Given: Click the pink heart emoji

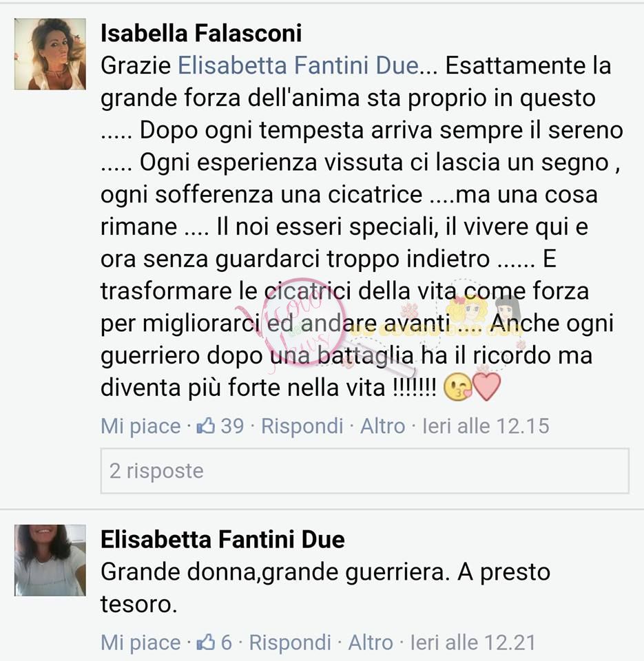Looking at the screenshot, I should click(487, 386).
